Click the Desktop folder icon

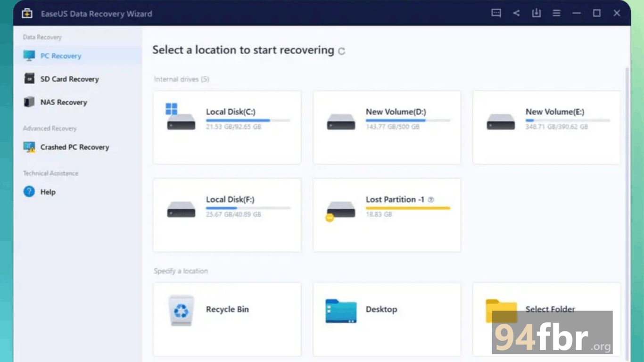pos(341,311)
